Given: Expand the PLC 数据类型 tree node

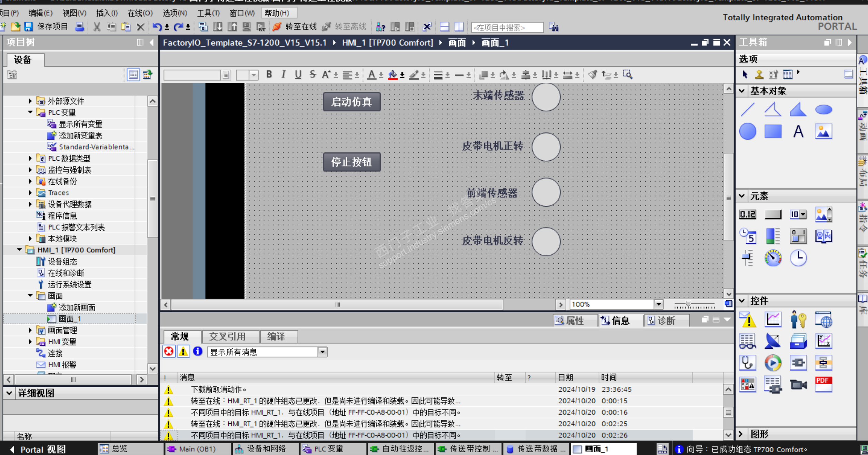Looking at the screenshot, I should coord(30,158).
